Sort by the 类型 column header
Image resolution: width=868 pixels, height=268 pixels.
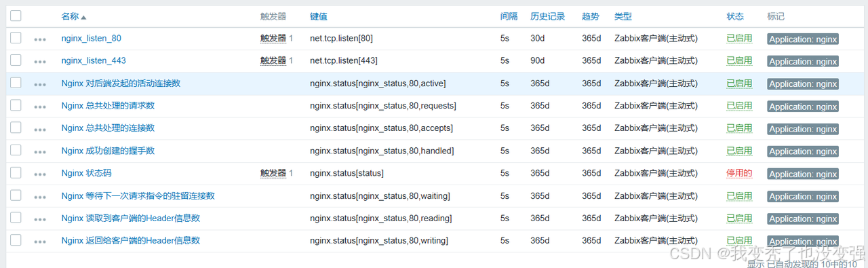(x=623, y=16)
